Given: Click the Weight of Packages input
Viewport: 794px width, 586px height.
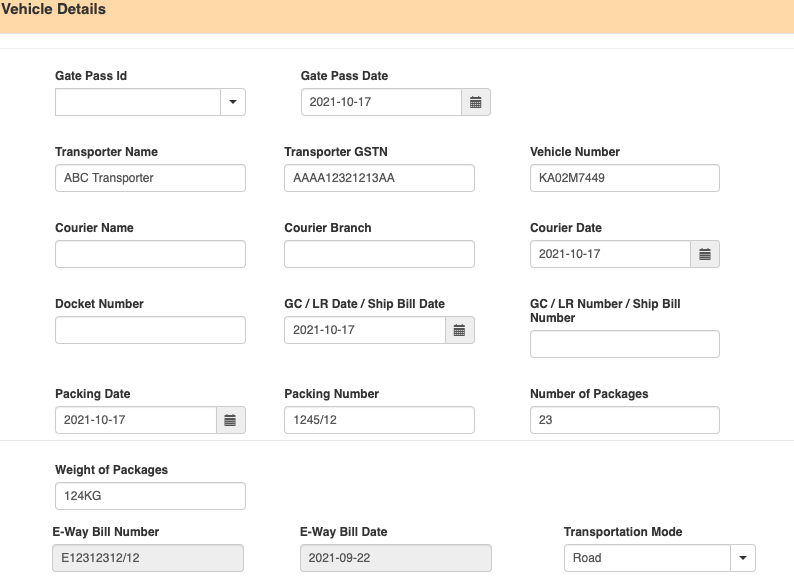Looking at the screenshot, I should [150, 496].
